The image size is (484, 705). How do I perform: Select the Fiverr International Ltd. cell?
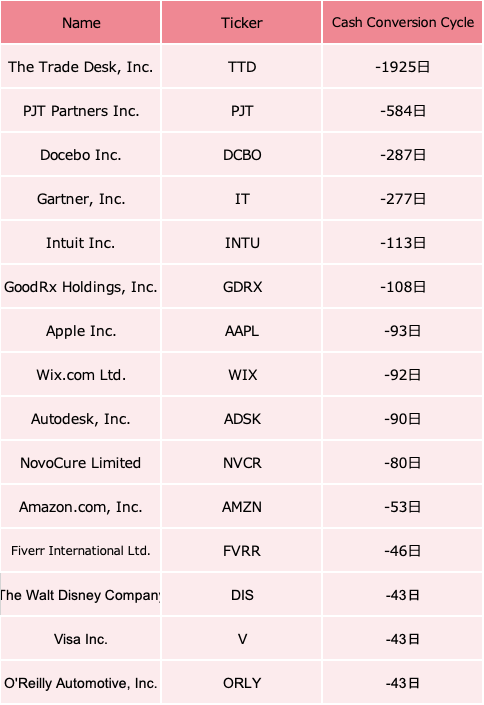(x=81, y=551)
